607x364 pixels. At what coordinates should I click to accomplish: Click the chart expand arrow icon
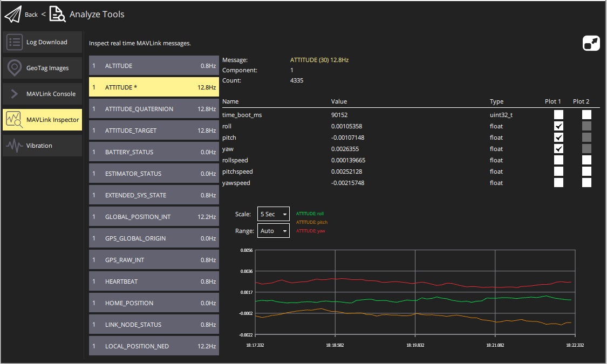click(x=591, y=42)
